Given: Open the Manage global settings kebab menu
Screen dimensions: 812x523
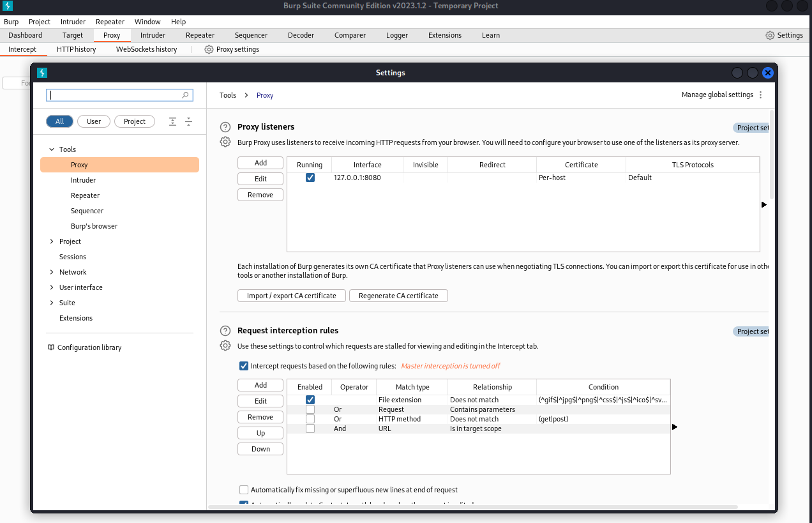Looking at the screenshot, I should pos(760,95).
